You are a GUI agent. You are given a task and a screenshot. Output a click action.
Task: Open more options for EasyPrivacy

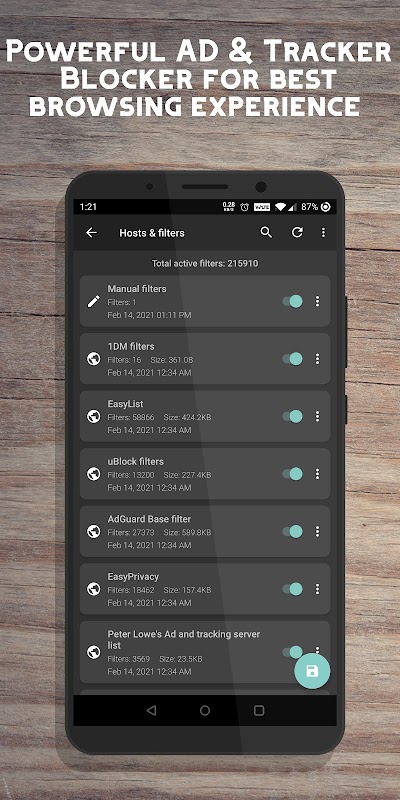coord(317,589)
